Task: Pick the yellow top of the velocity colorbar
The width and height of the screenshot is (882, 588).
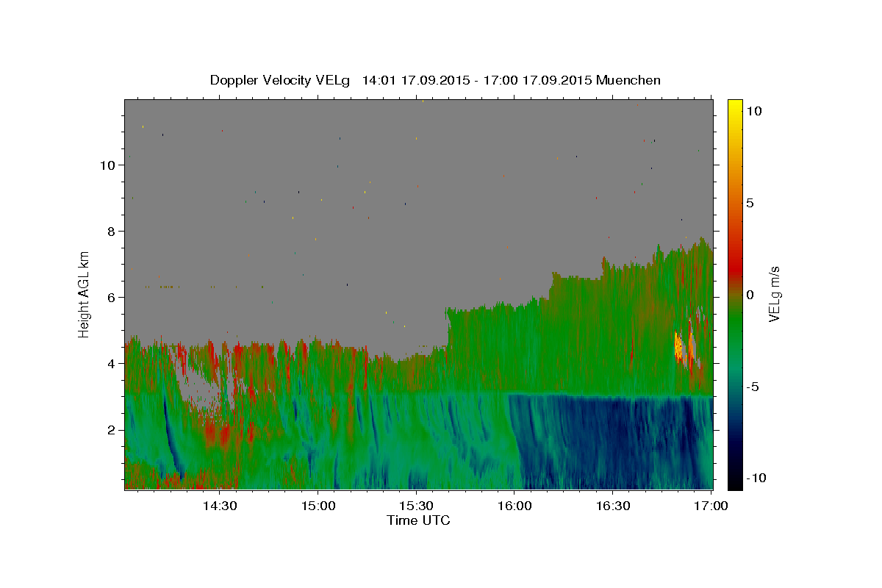Action: coord(735,107)
